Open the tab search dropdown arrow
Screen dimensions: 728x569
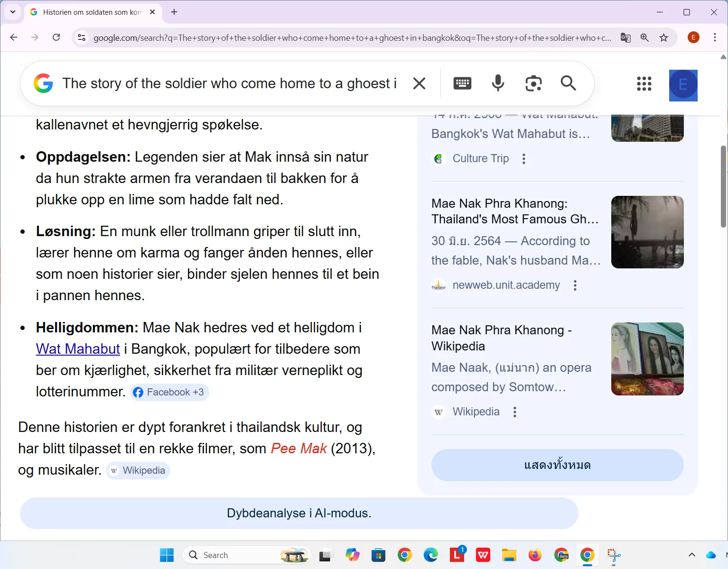(12, 12)
